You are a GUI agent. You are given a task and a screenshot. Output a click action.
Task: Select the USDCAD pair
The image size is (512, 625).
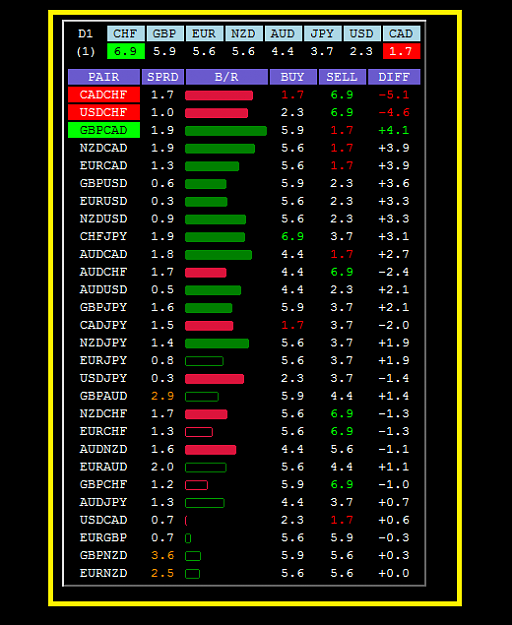pyautogui.click(x=104, y=520)
